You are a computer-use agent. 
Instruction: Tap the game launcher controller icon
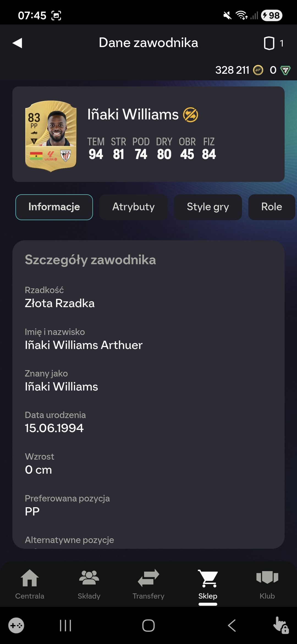pos(16,626)
